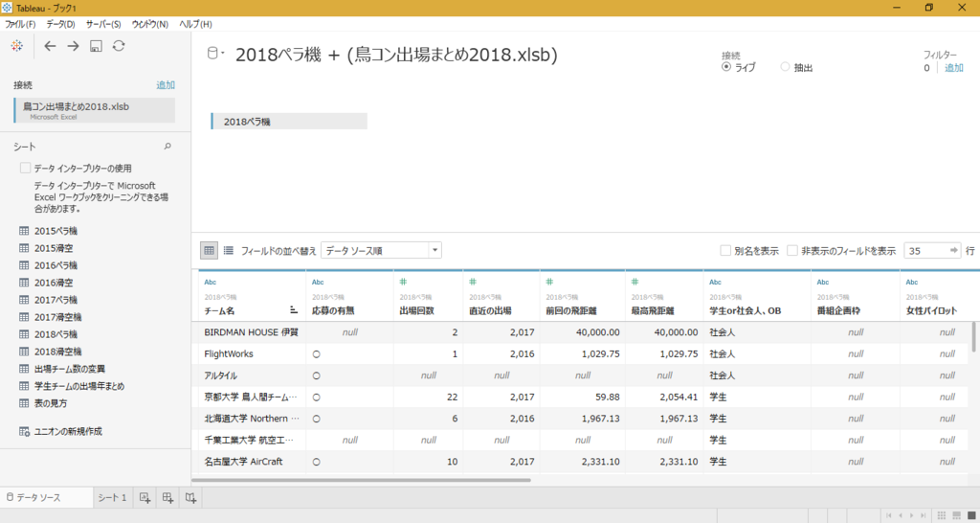Open the ファイル(F) menu

pos(21,24)
